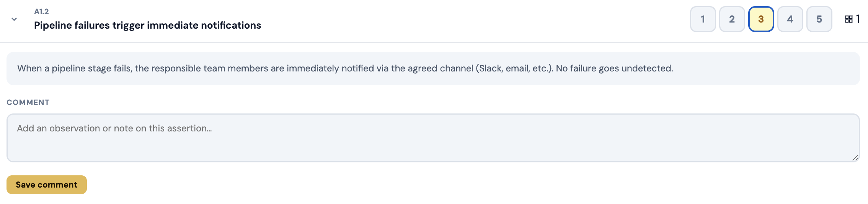Click the comment box resize handle
The image size is (868, 204).
pyautogui.click(x=855, y=157)
